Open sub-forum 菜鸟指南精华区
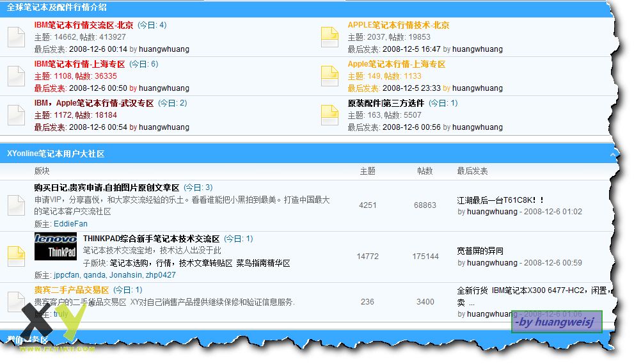634x364 pixels. pos(263,264)
